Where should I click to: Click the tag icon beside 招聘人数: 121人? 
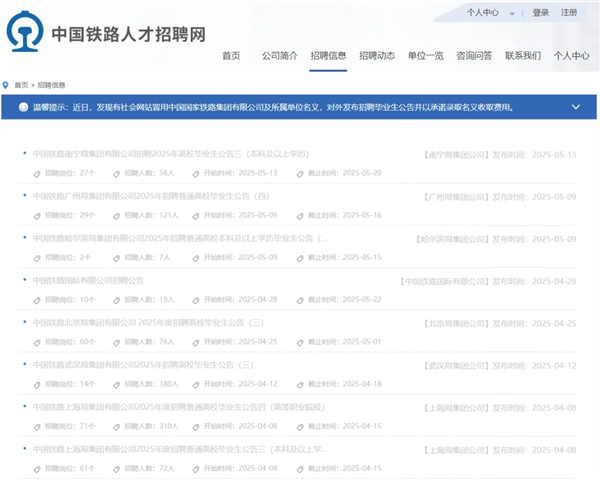click(x=116, y=216)
